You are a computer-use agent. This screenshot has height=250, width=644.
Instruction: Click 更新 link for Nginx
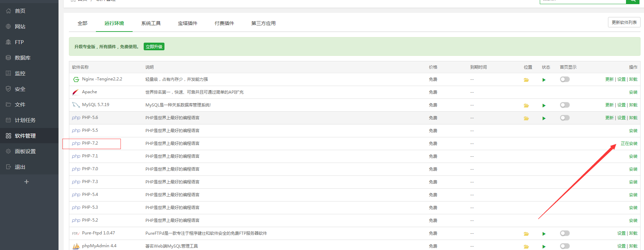(x=609, y=79)
